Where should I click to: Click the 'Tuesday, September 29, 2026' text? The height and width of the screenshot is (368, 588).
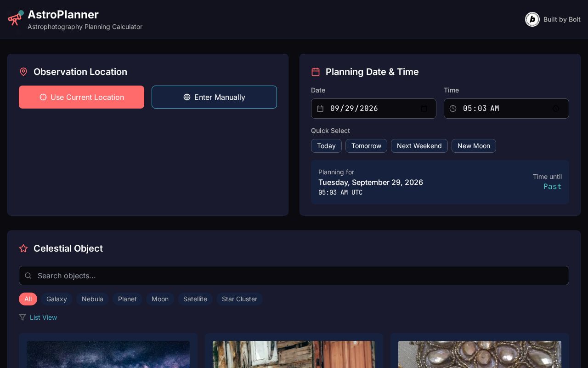tap(371, 182)
